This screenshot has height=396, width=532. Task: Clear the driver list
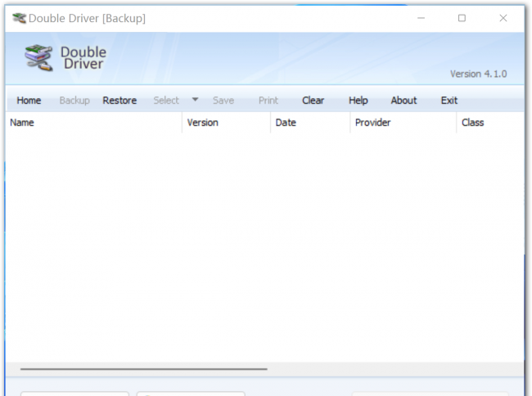point(313,101)
